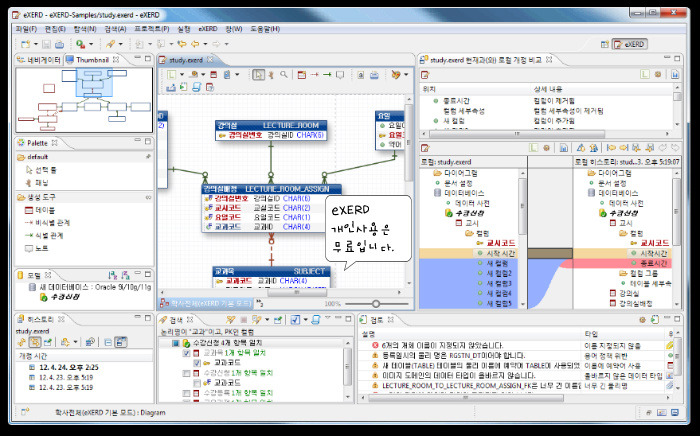Image resolution: width=700 pixels, height=436 pixels.
Task: Click the thumbnail viewport highlight rectangle
Action: [x=94, y=83]
